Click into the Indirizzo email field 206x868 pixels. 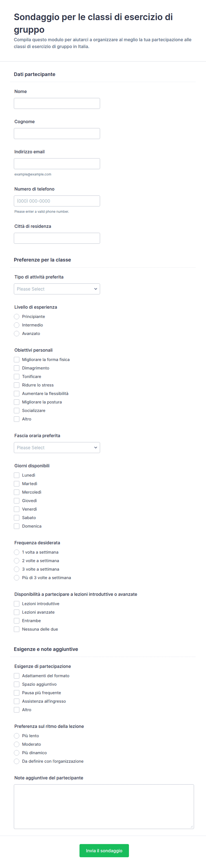pyautogui.click(x=57, y=164)
